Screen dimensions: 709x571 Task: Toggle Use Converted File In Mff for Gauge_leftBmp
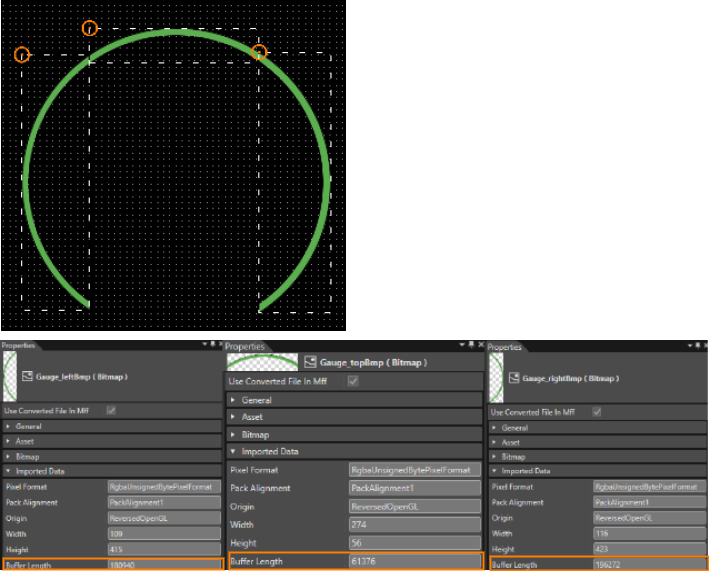111,411
